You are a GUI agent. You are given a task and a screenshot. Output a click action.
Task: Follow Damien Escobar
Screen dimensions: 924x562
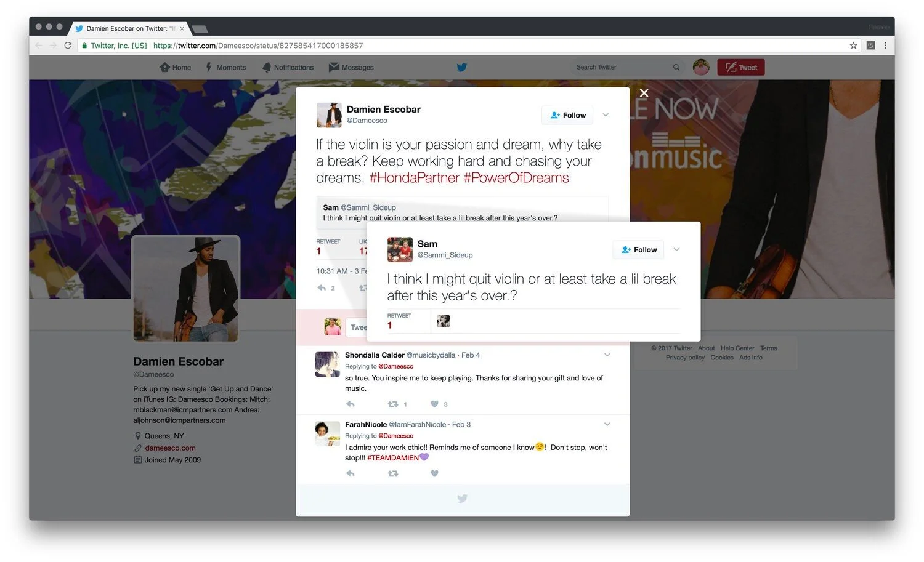[x=567, y=115]
